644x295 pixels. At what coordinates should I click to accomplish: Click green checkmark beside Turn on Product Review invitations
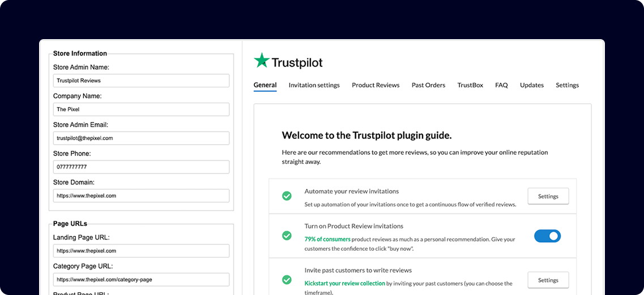tap(287, 236)
